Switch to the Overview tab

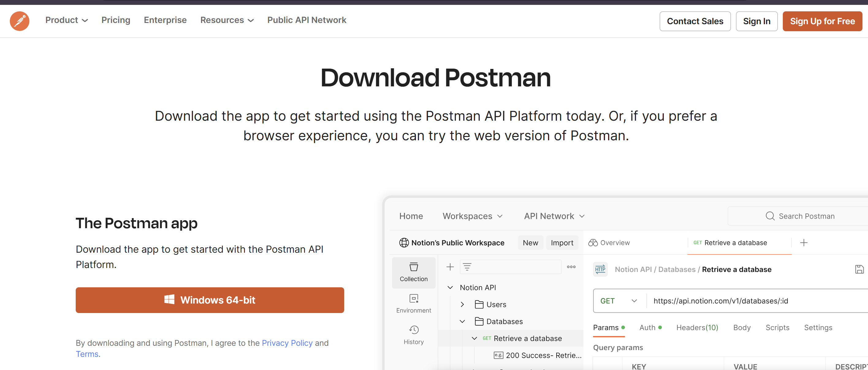tap(609, 242)
